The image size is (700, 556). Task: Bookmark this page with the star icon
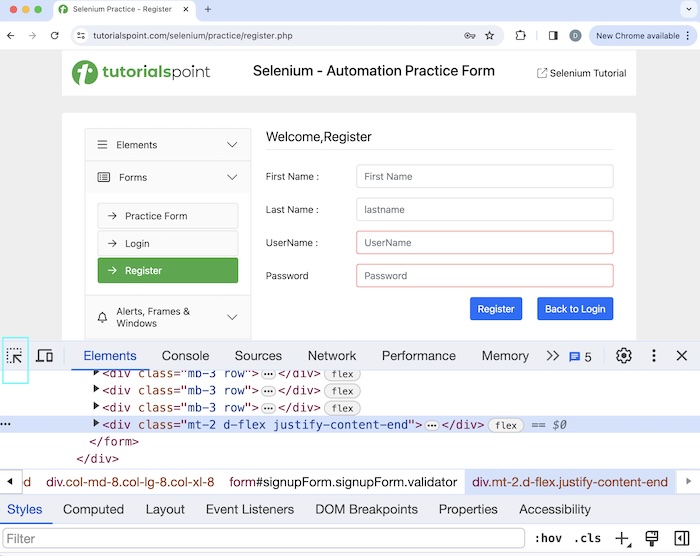(490, 35)
